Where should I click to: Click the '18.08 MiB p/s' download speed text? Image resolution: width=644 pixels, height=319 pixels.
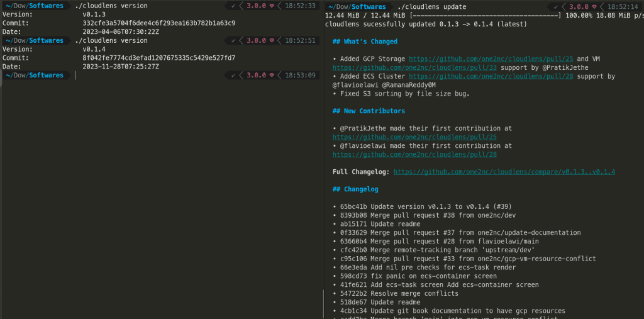tap(619, 16)
